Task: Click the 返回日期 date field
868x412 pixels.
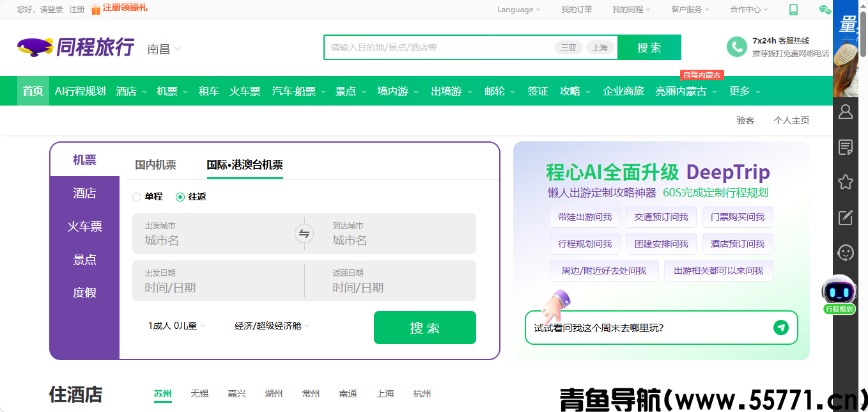Action: 391,281
